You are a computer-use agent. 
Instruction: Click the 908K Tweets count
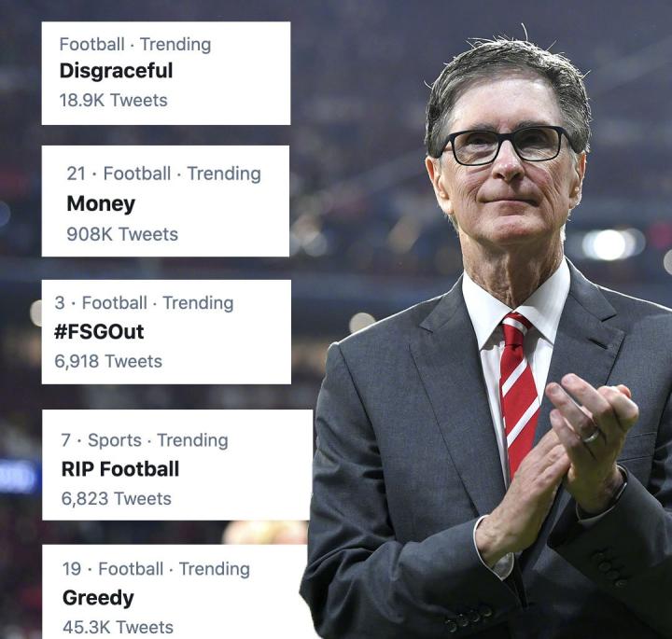[x=122, y=234]
